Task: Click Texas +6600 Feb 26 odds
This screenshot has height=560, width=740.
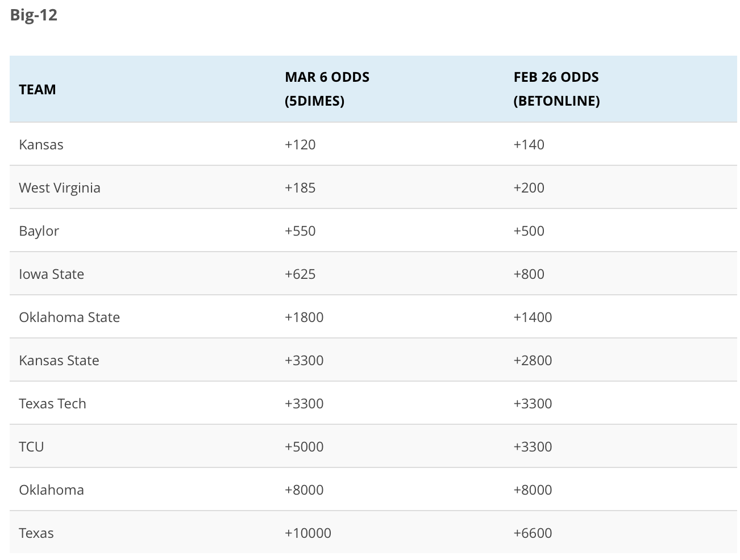Action: 533,533
